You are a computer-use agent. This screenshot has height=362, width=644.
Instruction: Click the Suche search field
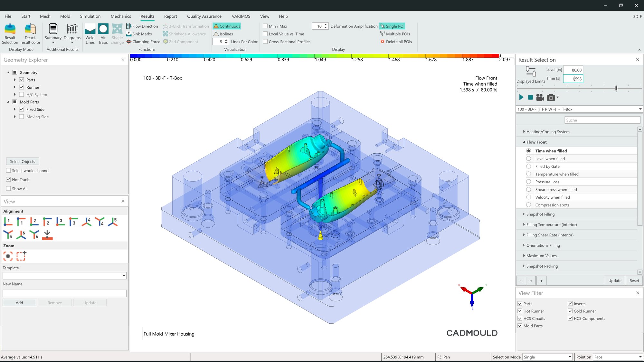pos(602,120)
